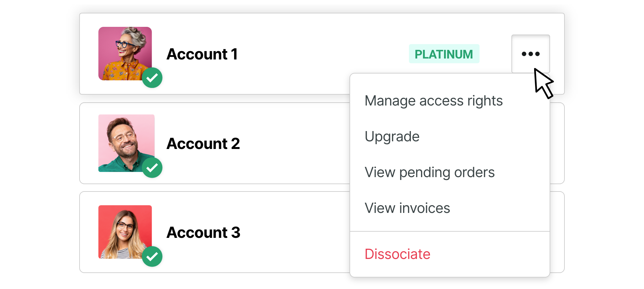Open the three-dot options menu for Account 1
644x289 pixels.
click(530, 54)
